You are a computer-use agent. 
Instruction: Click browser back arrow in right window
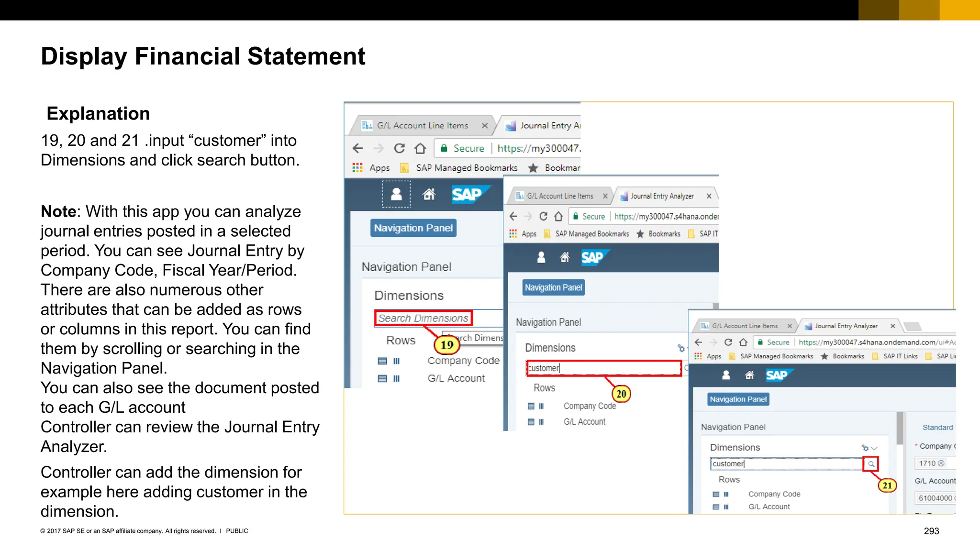click(x=698, y=342)
